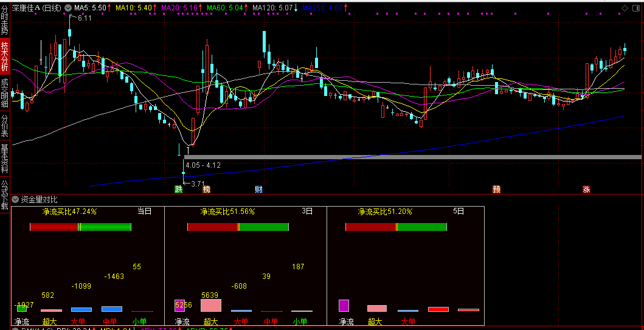This screenshot has height=330, width=644.
Task: Select the MA5: 5.50 indicator label
Action: 90,8
